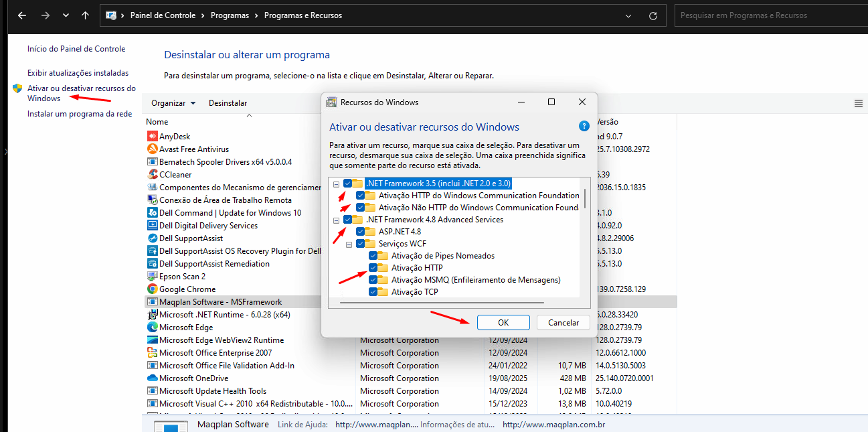Go up one level with up arrow
868x432 pixels.
(85, 15)
